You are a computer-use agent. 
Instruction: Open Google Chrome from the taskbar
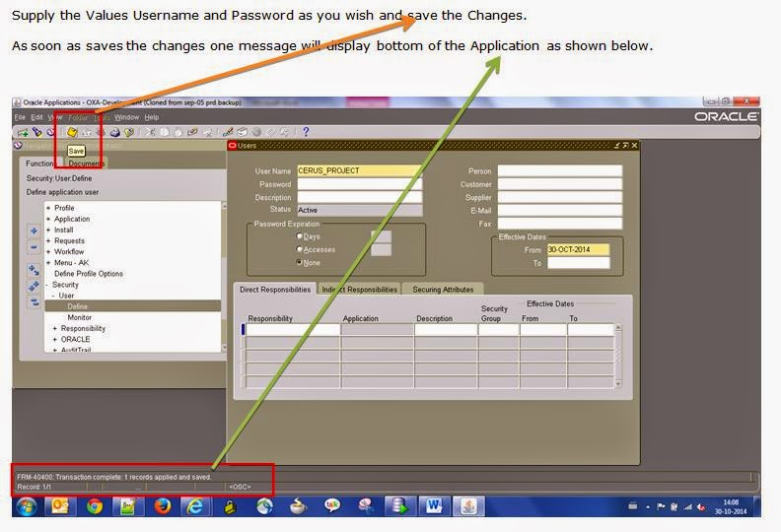coord(95,506)
